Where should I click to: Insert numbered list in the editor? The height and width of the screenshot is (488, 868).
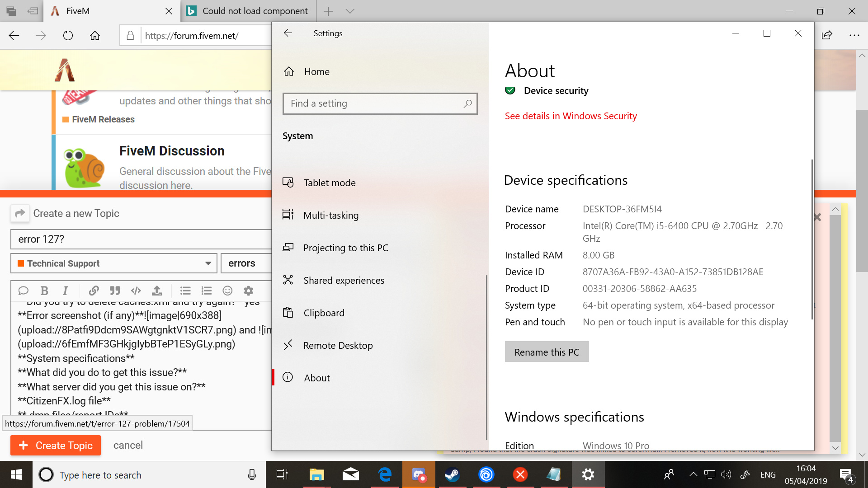click(x=207, y=291)
